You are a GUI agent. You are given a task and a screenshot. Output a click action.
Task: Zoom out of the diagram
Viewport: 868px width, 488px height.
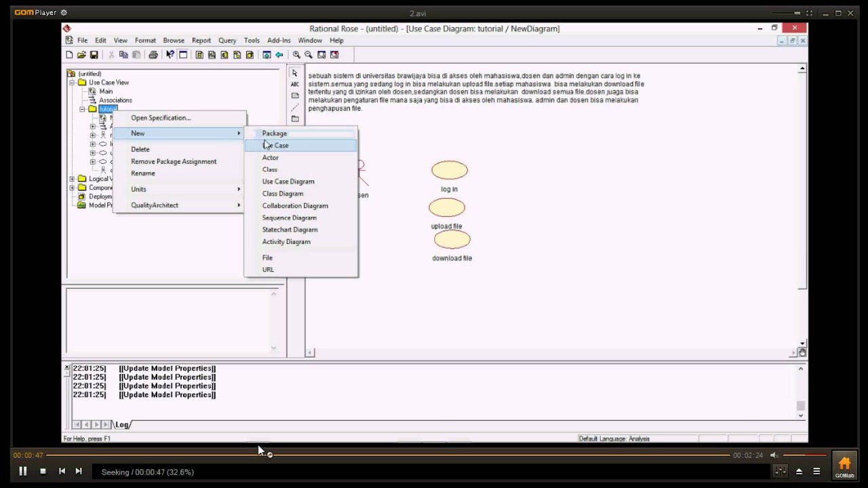[x=309, y=55]
